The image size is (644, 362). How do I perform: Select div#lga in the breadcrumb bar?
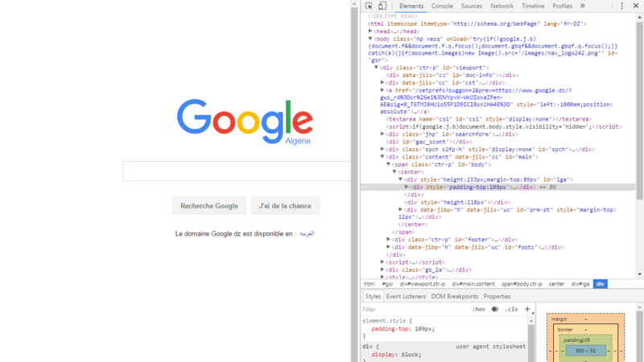click(580, 284)
